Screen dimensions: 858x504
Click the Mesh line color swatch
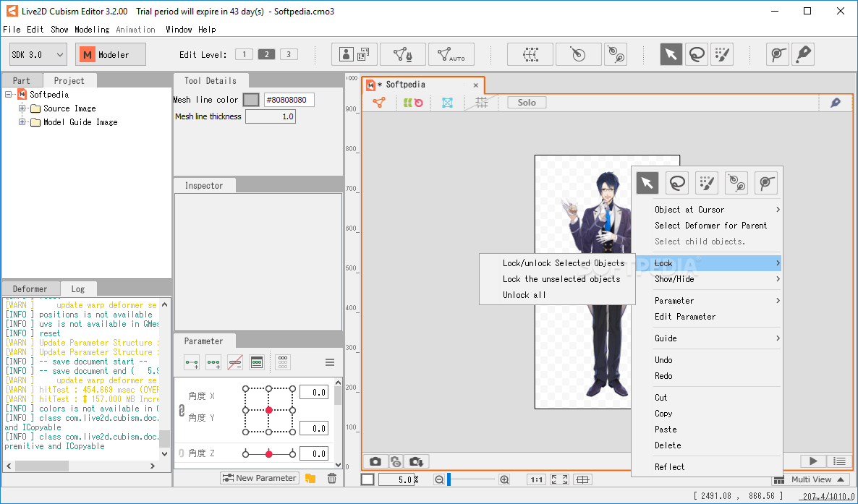(x=251, y=100)
